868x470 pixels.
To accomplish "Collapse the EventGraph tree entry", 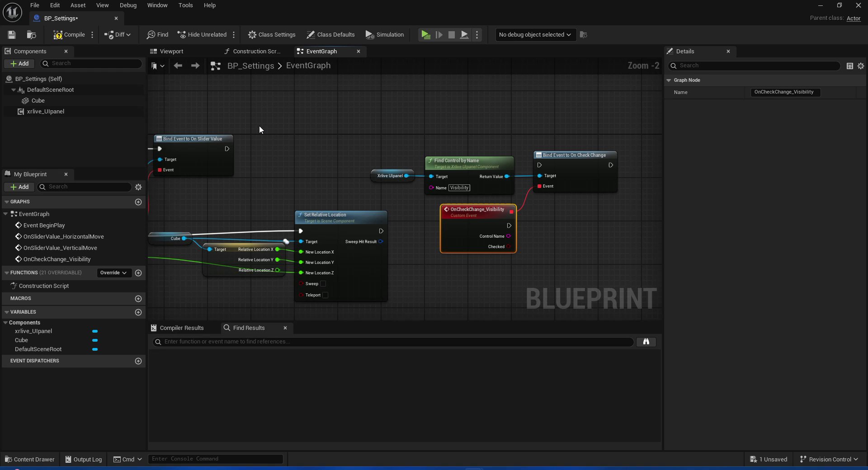I will (x=5, y=214).
